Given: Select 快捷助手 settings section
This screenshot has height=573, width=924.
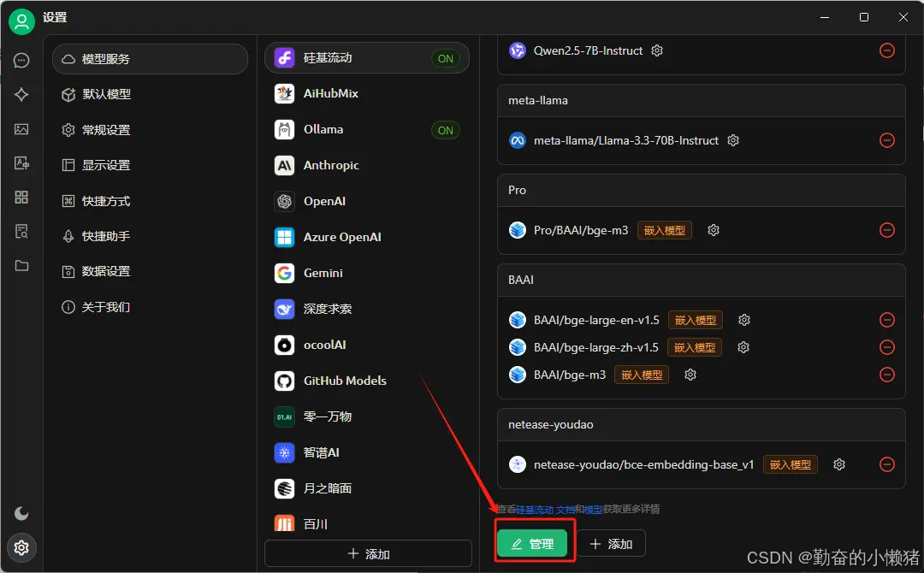Looking at the screenshot, I should click(151, 236).
